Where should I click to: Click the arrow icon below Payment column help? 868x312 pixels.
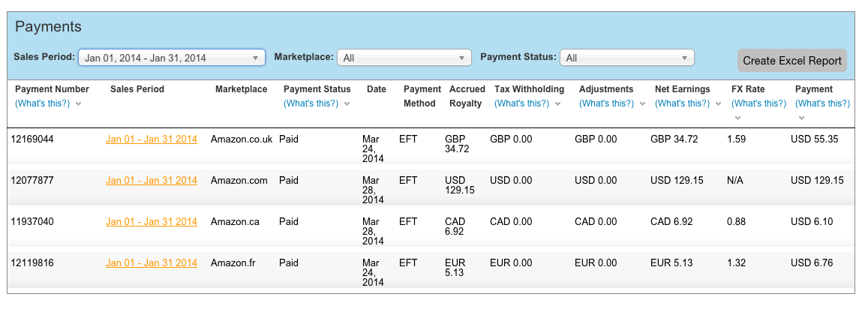(801, 118)
